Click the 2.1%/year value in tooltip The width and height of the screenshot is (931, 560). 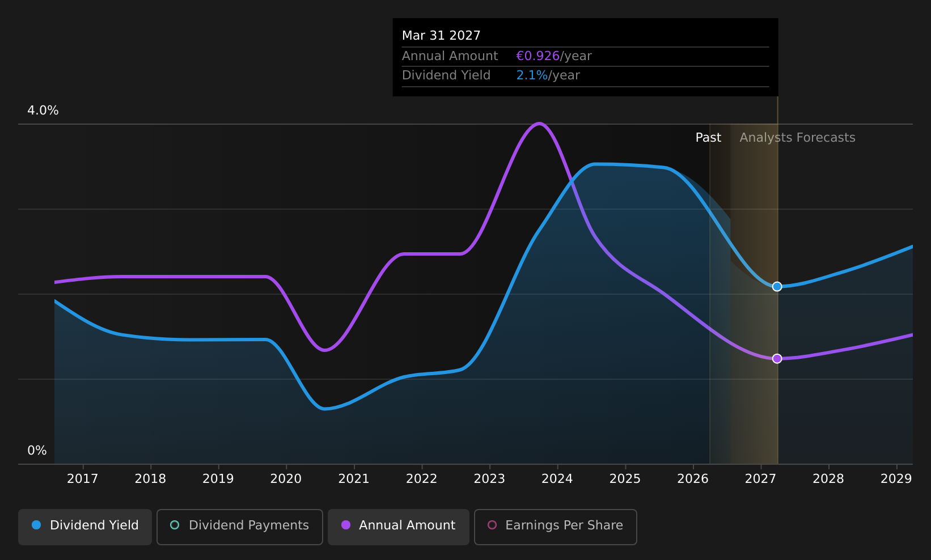coord(548,75)
